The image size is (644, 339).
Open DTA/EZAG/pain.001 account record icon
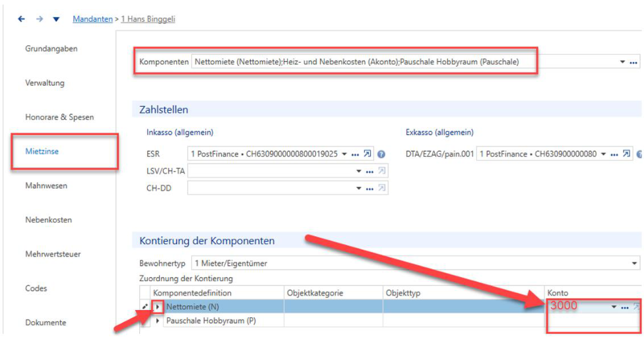pos(626,154)
